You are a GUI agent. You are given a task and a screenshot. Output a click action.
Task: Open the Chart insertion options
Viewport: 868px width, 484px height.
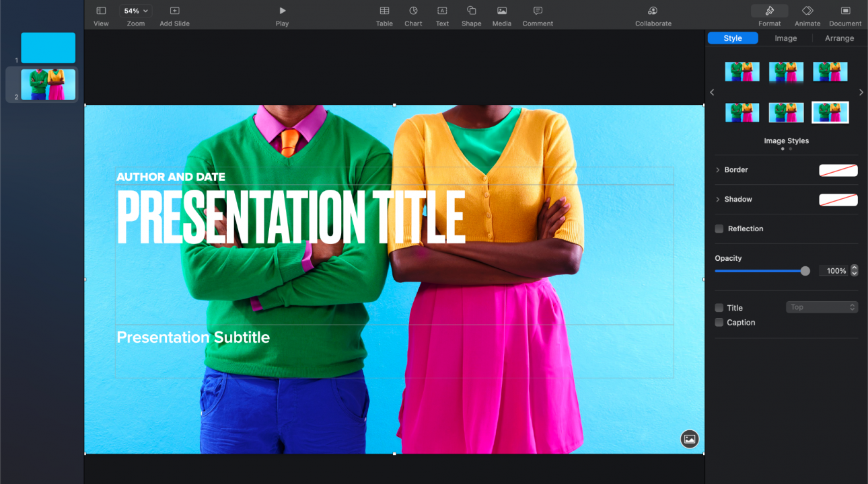pos(413,13)
